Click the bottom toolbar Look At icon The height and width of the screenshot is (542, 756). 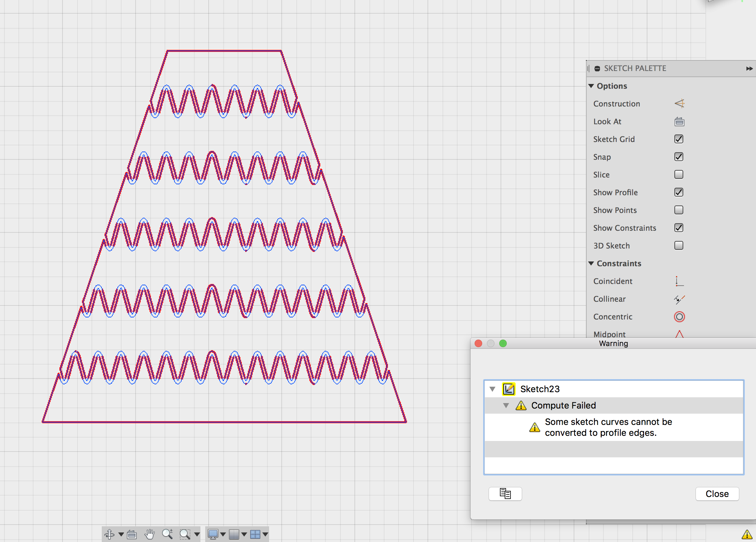pyautogui.click(x=132, y=534)
